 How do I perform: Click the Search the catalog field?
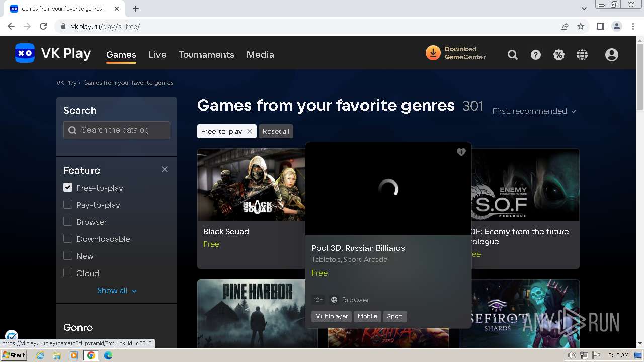[x=117, y=130]
